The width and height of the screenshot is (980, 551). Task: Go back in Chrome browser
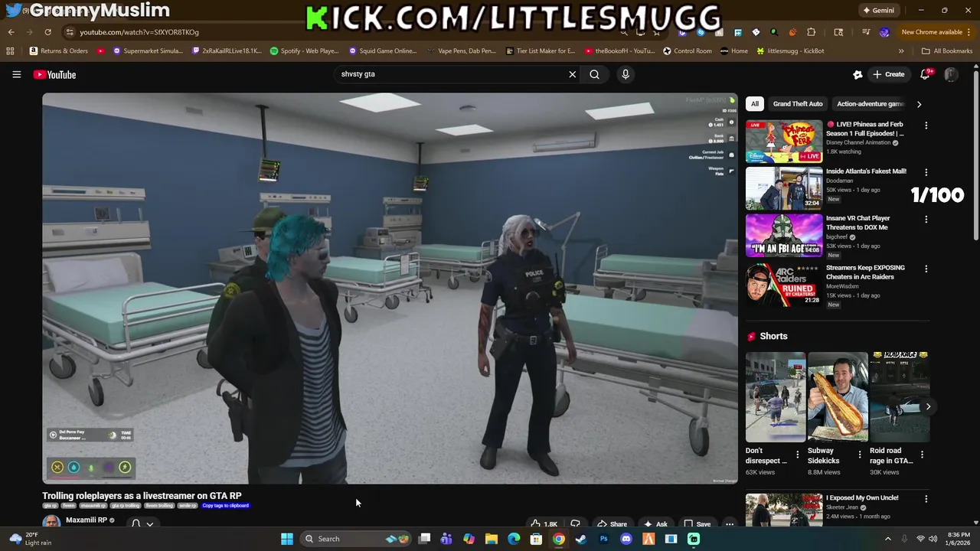point(11,32)
